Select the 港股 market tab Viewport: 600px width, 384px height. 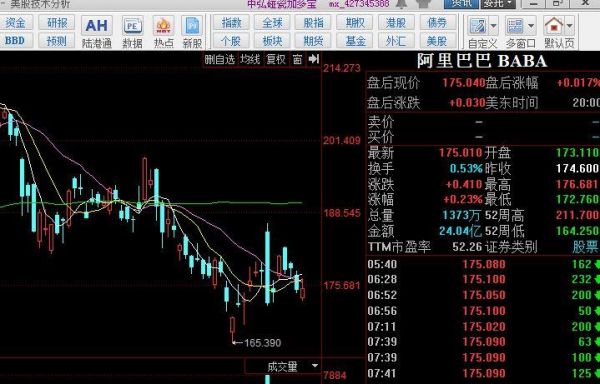tap(396, 23)
